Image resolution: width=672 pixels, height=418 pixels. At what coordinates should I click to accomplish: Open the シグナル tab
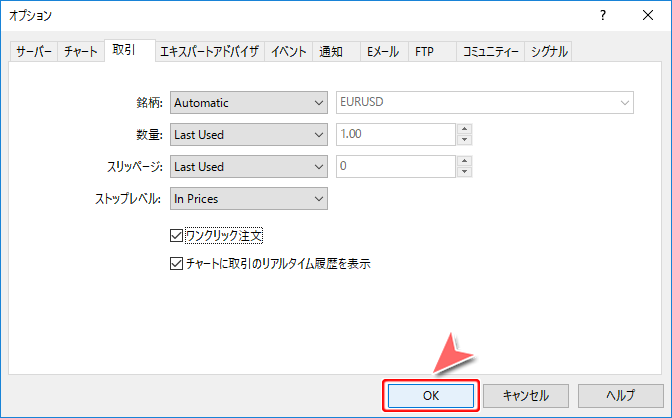pyautogui.click(x=548, y=52)
